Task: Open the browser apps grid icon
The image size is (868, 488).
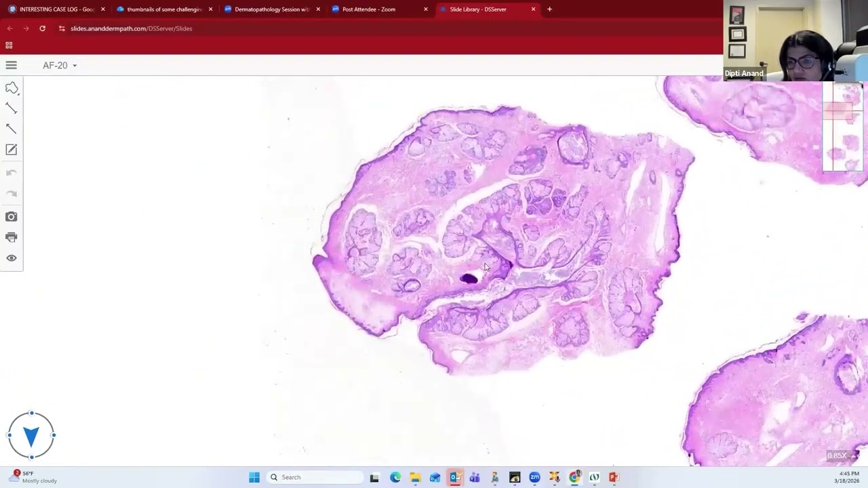Action: click(x=9, y=45)
